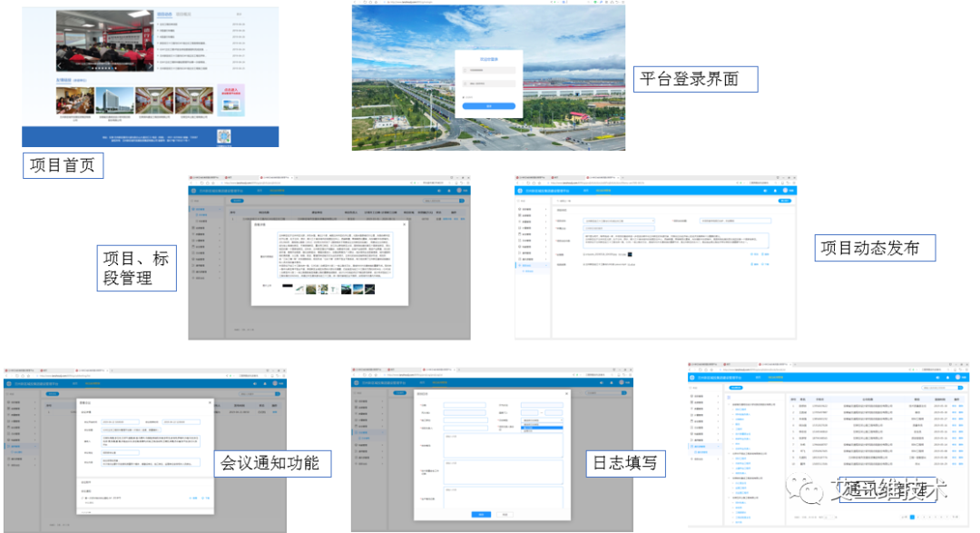
Task: Click the title input in dynamics publish form
Action: (735, 221)
